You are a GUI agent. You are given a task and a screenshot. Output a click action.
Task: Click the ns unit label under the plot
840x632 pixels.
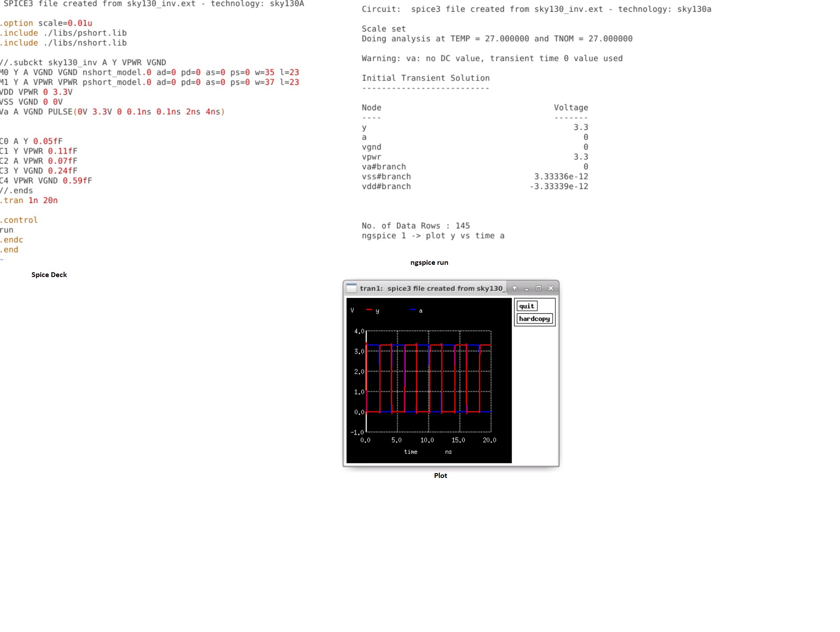pos(448,452)
